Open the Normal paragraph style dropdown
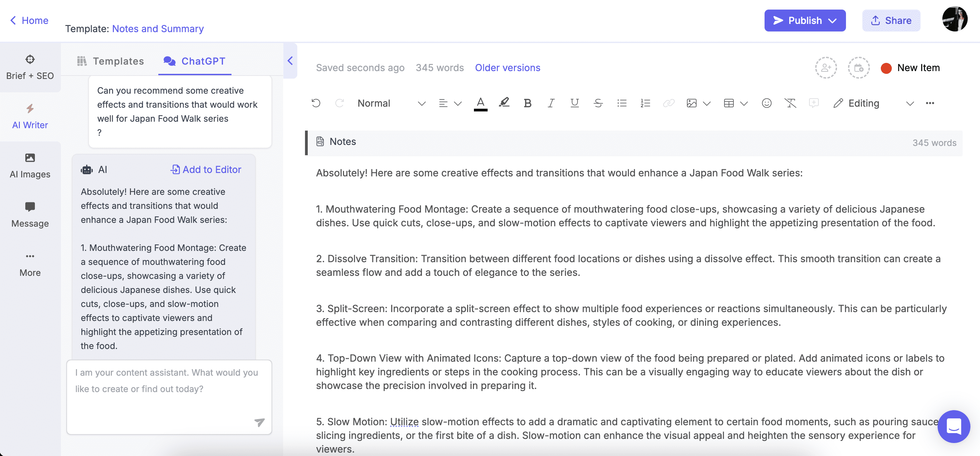This screenshot has height=456, width=980. point(391,104)
